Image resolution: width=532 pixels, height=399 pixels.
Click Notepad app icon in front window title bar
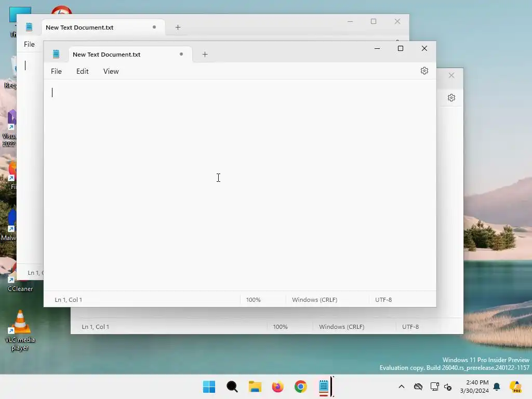[56, 54]
